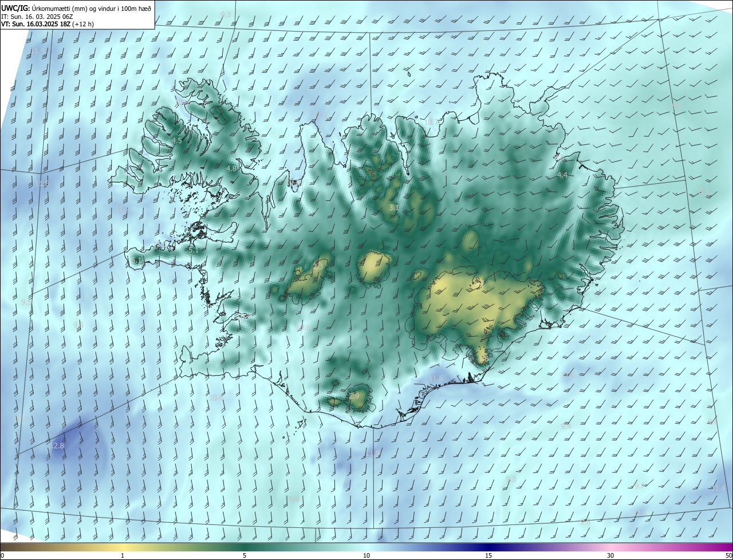Click the '1' tick on the color scale

(x=123, y=556)
